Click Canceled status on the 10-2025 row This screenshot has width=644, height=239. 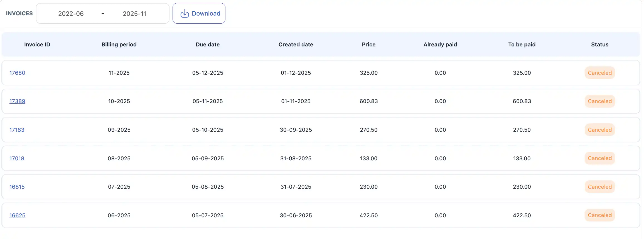tap(600, 101)
